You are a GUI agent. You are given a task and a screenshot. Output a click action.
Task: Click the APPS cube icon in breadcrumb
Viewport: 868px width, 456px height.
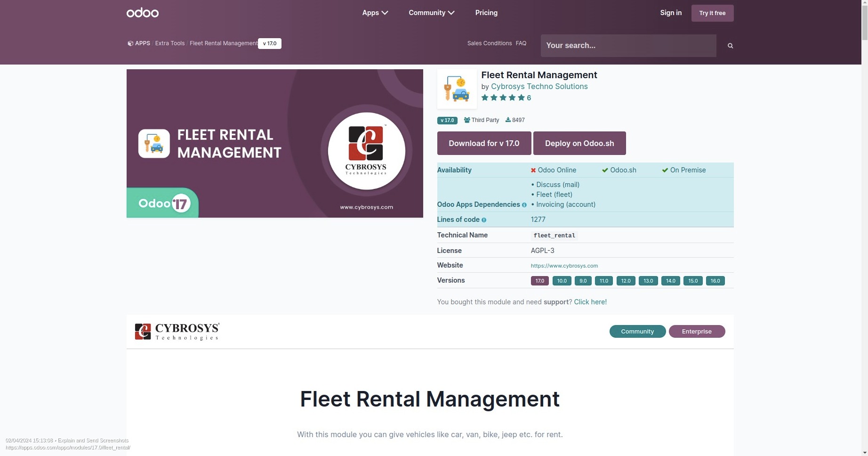click(130, 43)
